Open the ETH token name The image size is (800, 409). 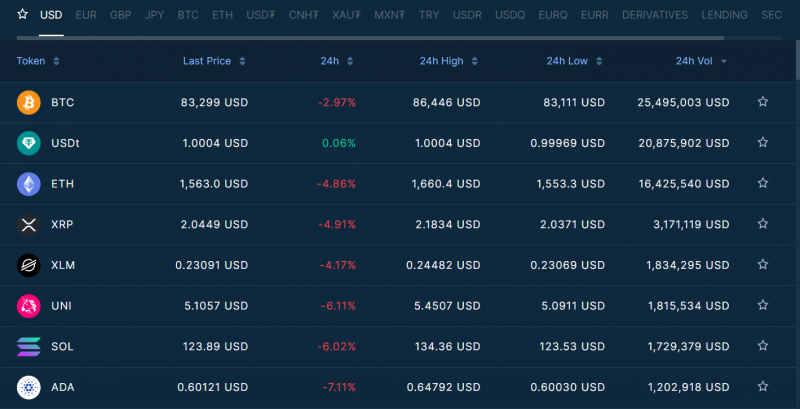coord(62,184)
